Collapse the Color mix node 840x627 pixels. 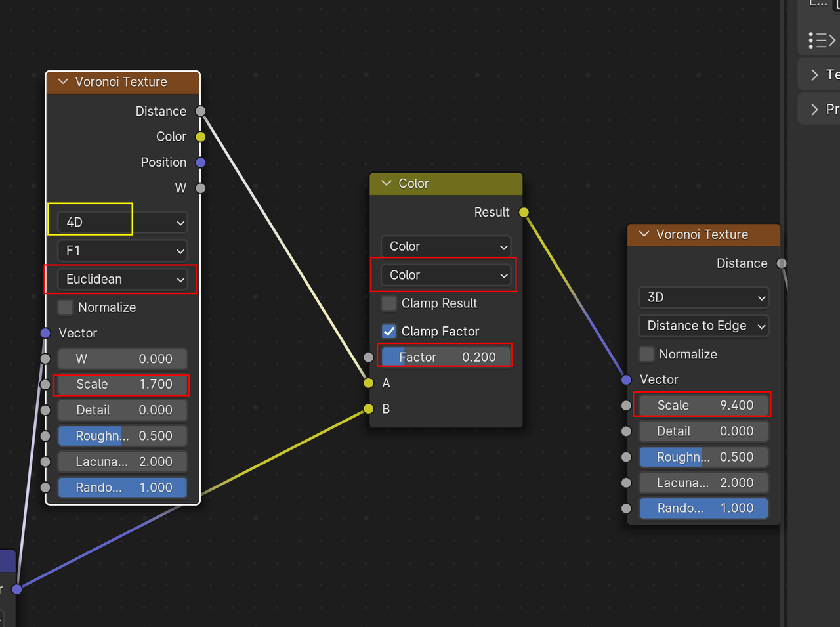click(x=387, y=183)
